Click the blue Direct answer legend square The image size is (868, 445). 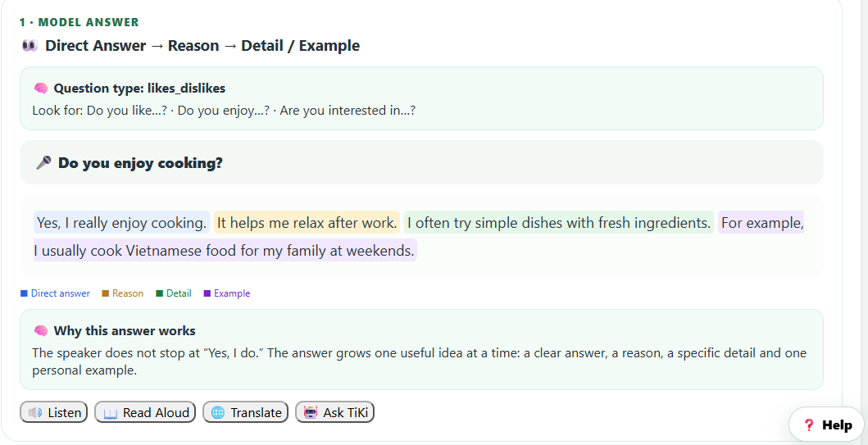[24, 293]
